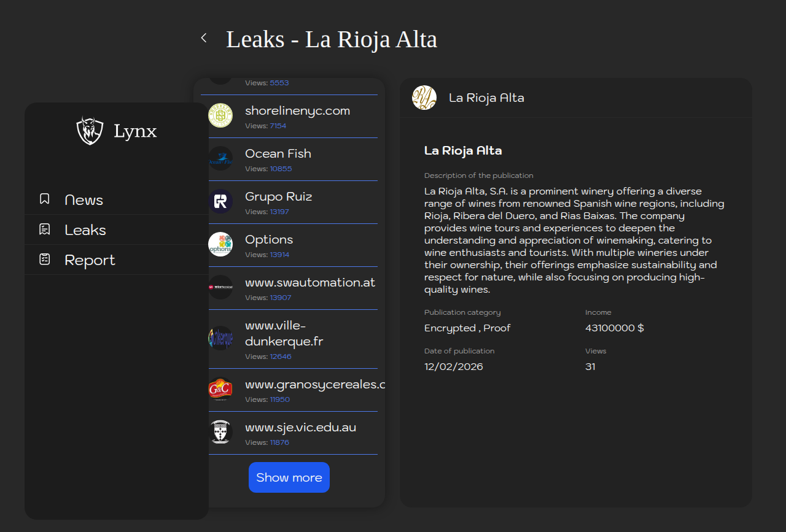Open the Report menu label
The width and height of the screenshot is (786, 532).
tap(90, 260)
